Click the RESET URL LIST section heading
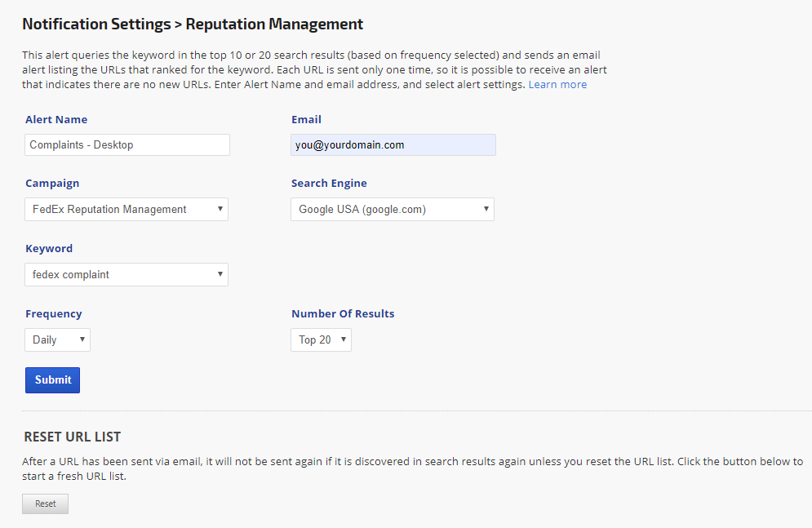 pyautogui.click(x=73, y=437)
